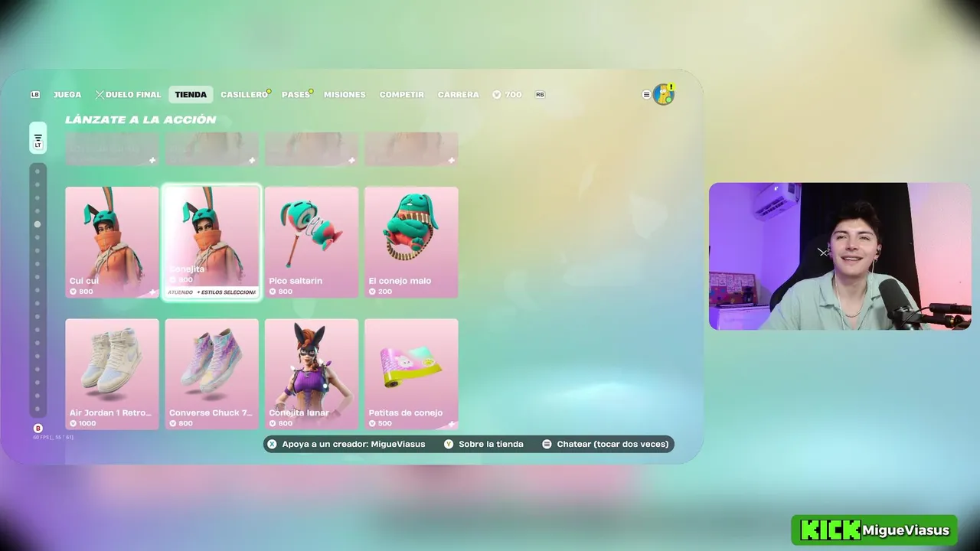This screenshot has height=551, width=980.
Task: Open the Conejita lunar outfit card
Action: coord(312,374)
